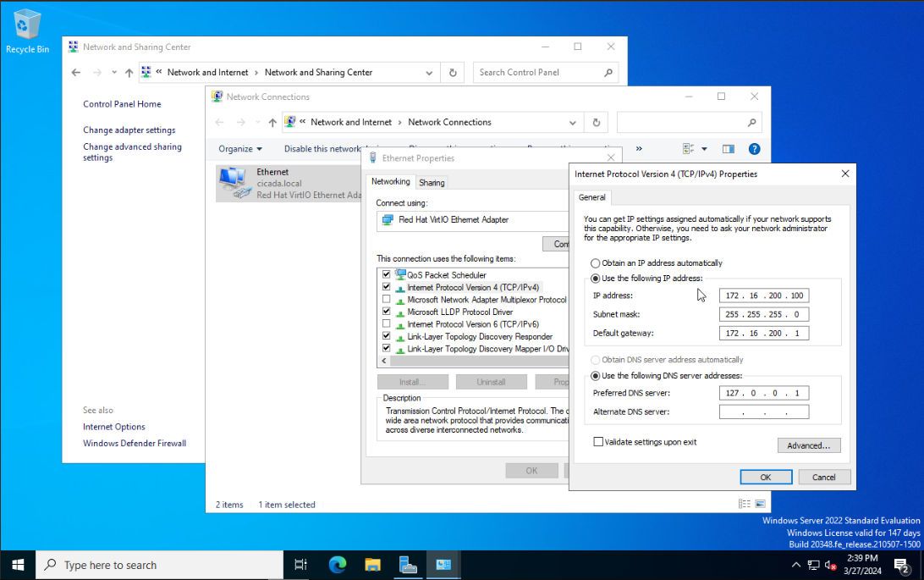Open the Internet Options link

pyautogui.click(x=113, y=427)
